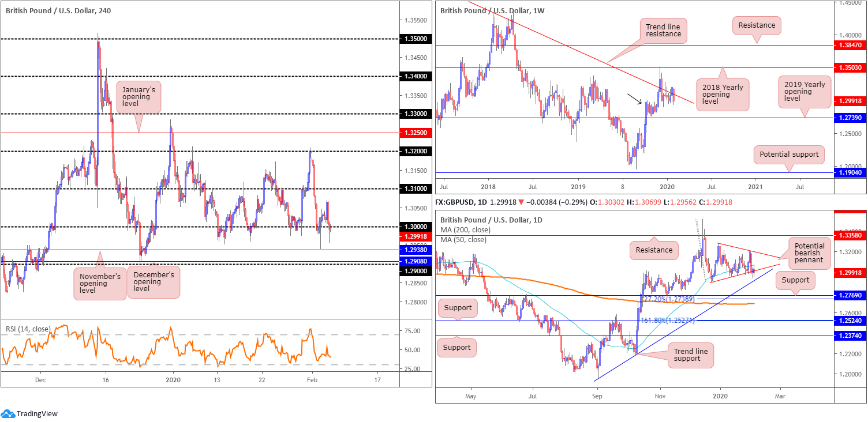This screenshot has width=868, height=422.
Task: Click the 2018 Yearly opening level callout
Action: (723, 95)
